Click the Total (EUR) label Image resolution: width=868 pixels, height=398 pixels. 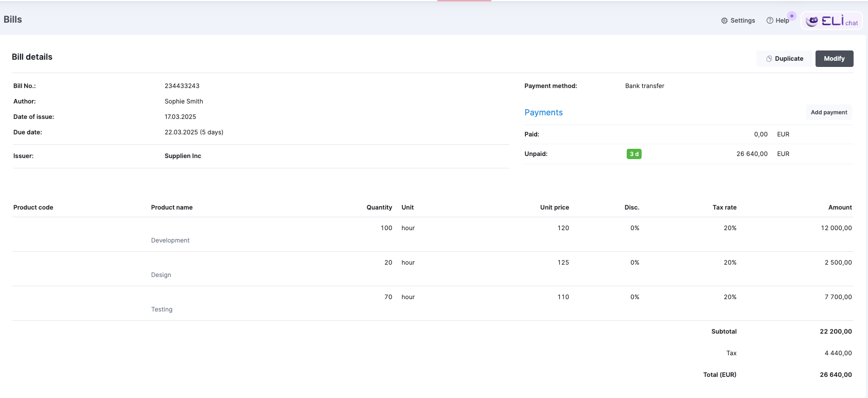tap(720, 375)
